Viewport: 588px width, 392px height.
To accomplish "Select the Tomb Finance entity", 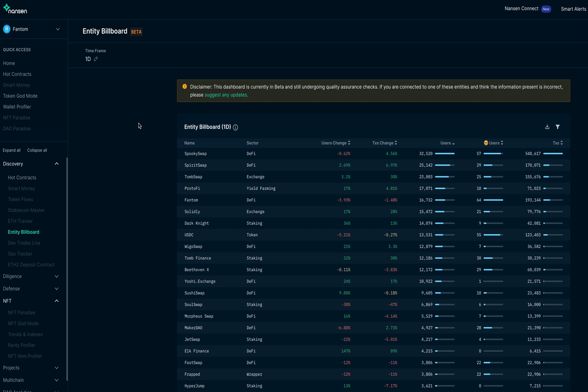I will tap(198, 259).
